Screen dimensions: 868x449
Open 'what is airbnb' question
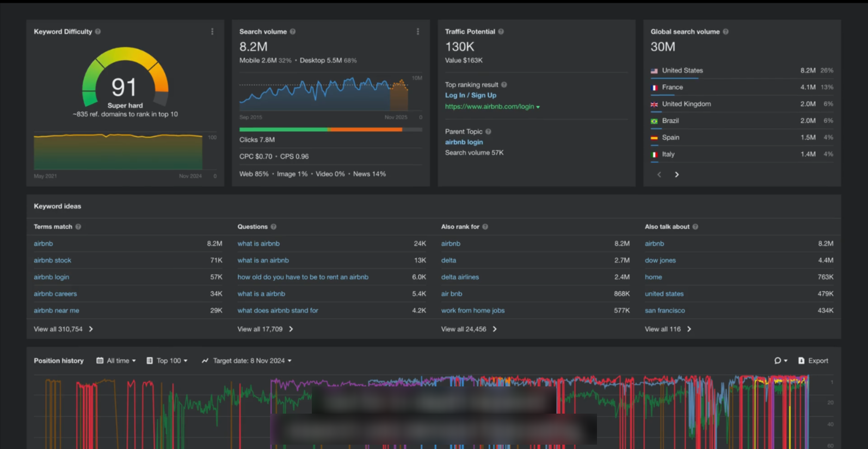coord(258,244)
